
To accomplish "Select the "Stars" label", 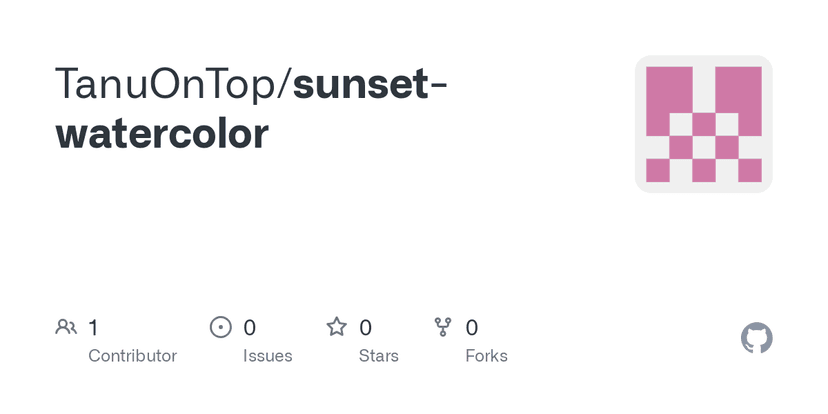I will click(379, 356).
